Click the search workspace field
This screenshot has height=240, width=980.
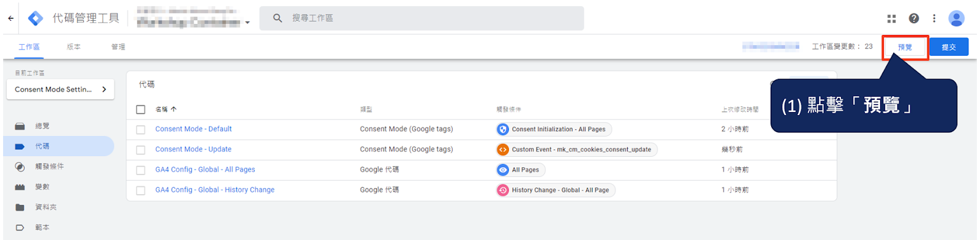(x=421, y=18)
